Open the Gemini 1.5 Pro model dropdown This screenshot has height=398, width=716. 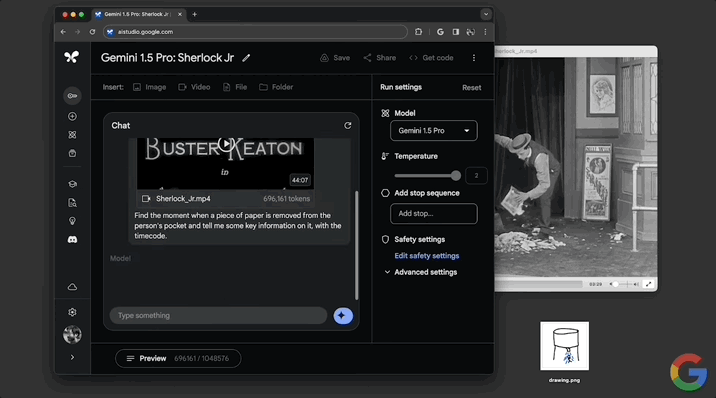(x=434, y=131)
